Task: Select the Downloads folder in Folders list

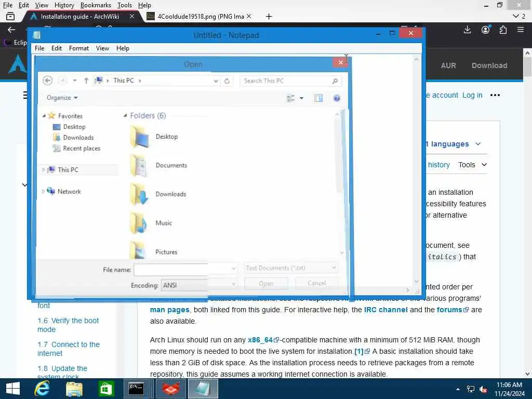Action: coord(158,194)
